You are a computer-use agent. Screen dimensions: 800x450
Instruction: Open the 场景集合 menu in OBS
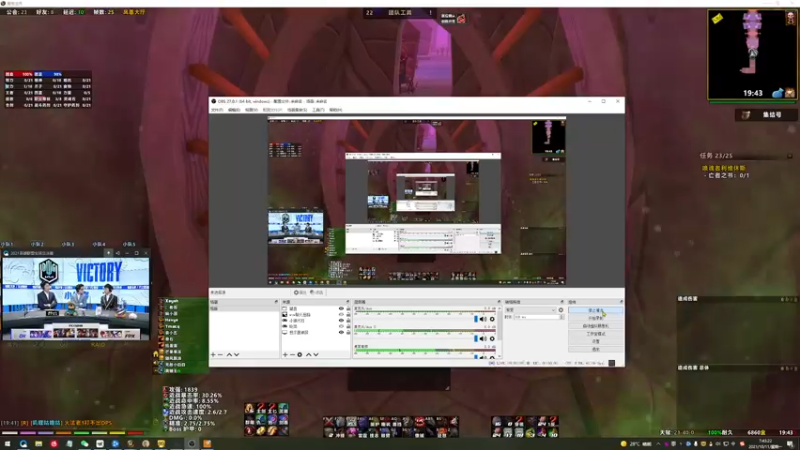pyautogui.click(x=297, y=110)
